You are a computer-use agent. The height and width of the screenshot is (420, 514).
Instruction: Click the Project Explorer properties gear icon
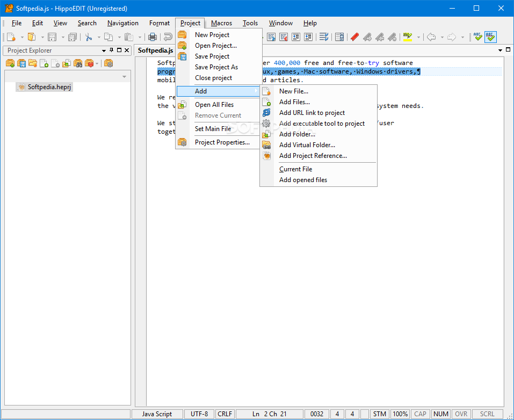coord(108,63)
